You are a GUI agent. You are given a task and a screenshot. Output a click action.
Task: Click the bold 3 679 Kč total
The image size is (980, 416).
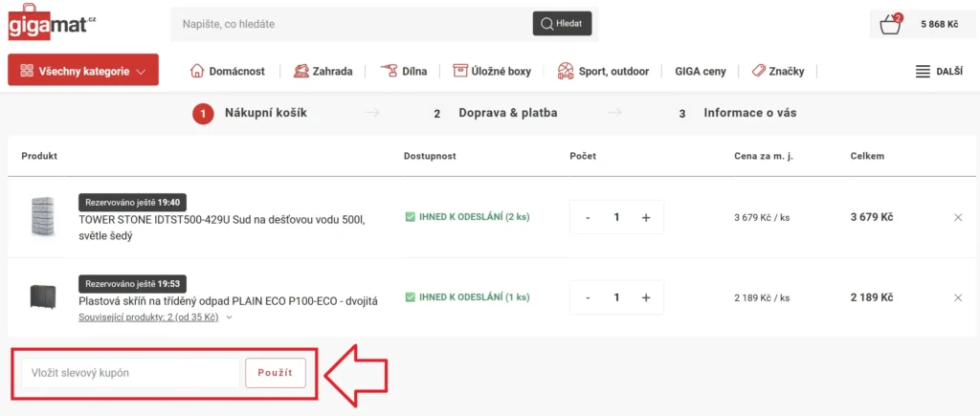point(872,217)
